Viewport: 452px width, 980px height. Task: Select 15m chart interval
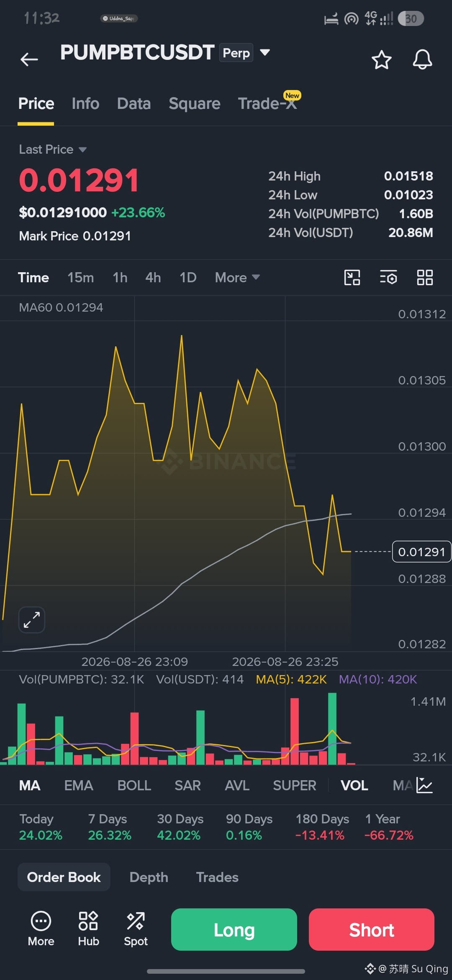click(81, 277)
